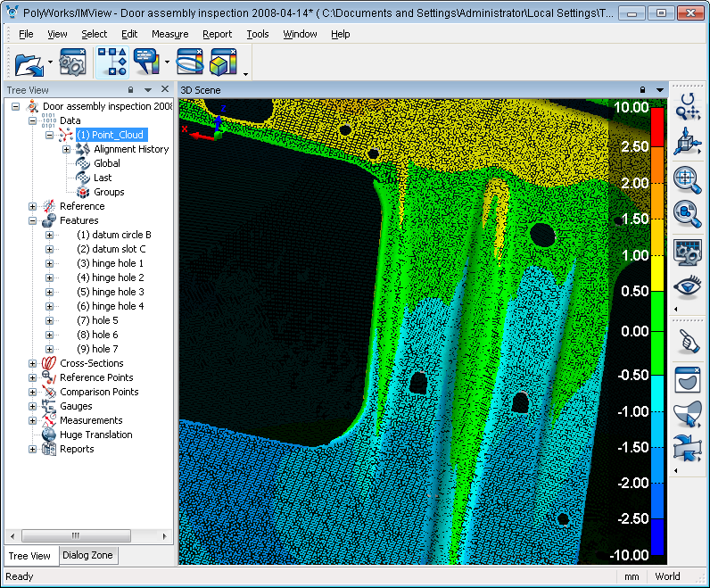The height and width of the screenshot is (588, 710).
Task: Expand the datum circle B feature
Action: [x=50, y=235]
